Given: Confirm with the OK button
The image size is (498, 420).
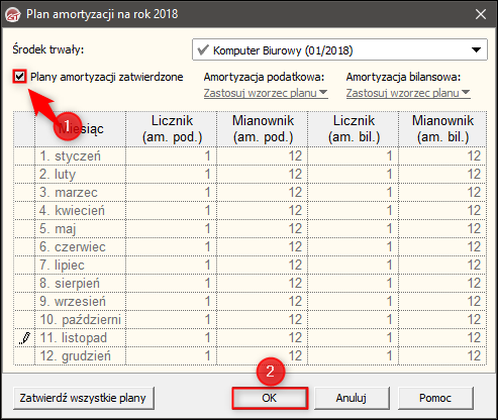Looking at the screenshot, I should tap(269, 398).
